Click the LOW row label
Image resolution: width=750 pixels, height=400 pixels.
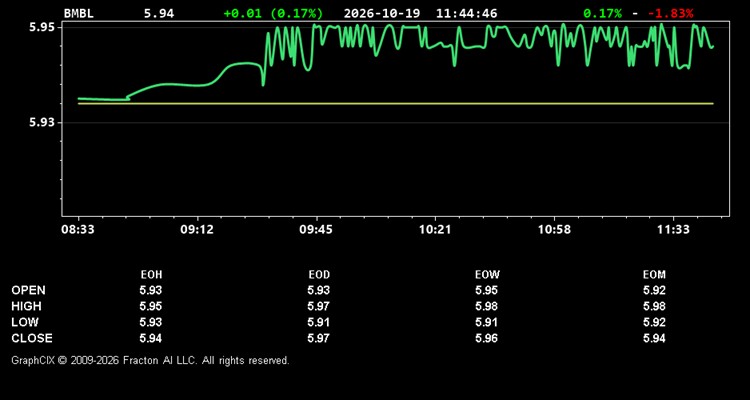click(25, 322)
